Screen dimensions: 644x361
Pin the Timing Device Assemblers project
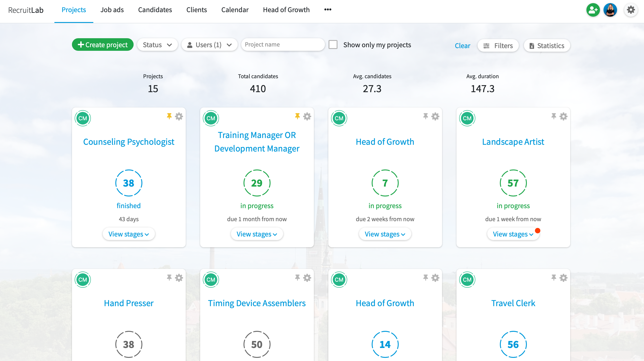[297, 278]
